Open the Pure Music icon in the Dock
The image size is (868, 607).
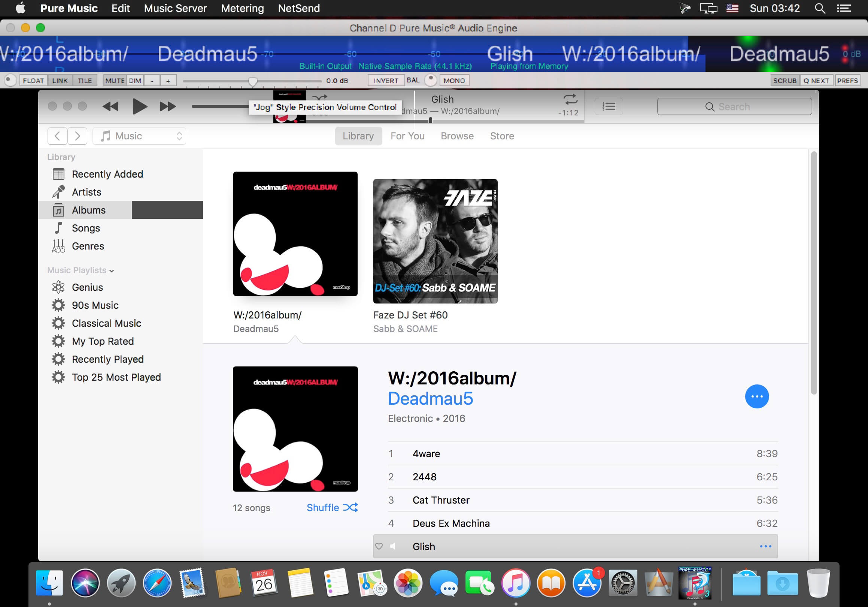pos(695,583)
